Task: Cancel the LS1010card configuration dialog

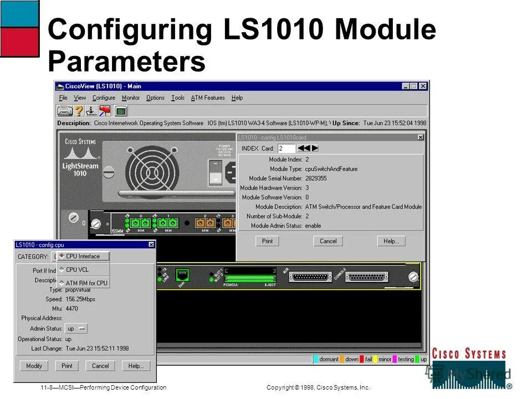Action: [328, 241]
